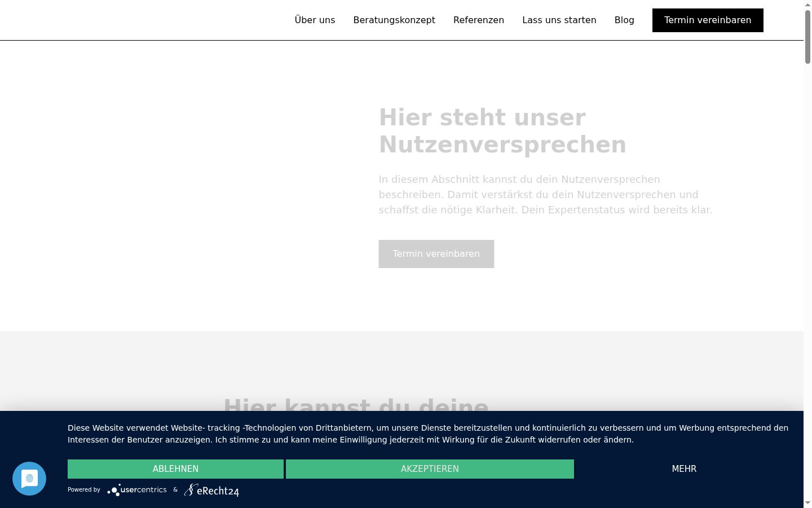Viewport: 812px width, 508px height.
Task: Open MEHR cookie options
Action: pos(684,469)
